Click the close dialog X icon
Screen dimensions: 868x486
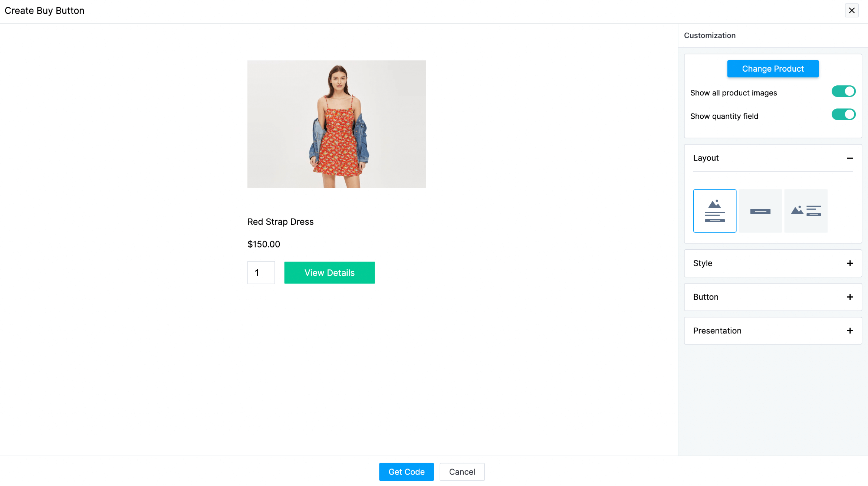[x=852, y=11]
